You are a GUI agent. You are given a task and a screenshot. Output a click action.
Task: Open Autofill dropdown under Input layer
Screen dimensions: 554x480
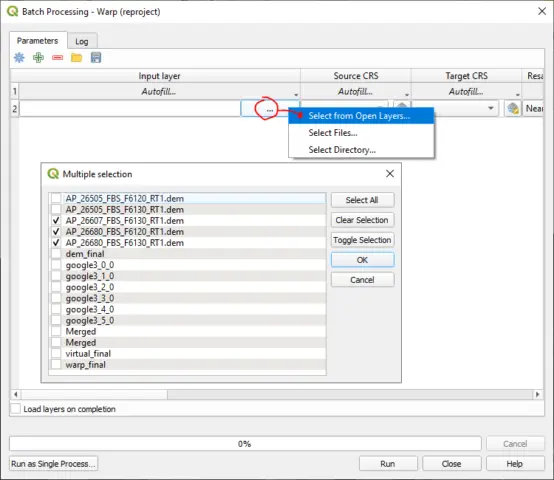click(159, 92)
